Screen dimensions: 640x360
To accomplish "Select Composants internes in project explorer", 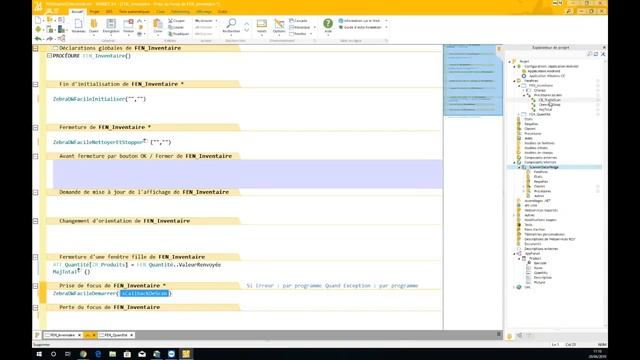I will pos(540,162).
